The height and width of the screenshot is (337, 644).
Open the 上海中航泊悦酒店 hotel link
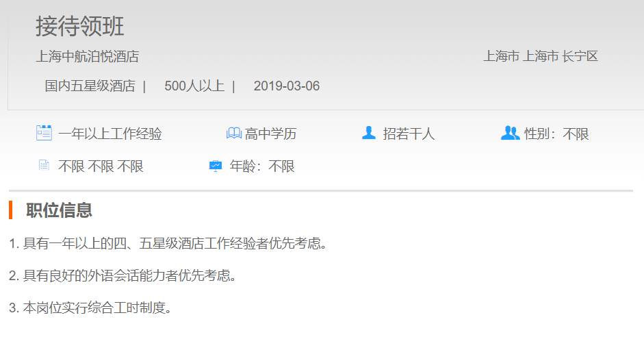click(x=87, y=57)
